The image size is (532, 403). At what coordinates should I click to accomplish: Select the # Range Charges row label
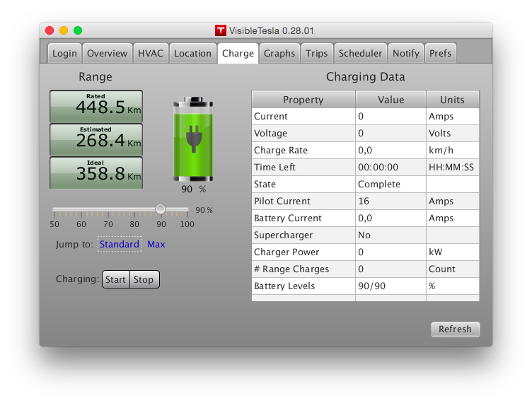tap(291, 269)
